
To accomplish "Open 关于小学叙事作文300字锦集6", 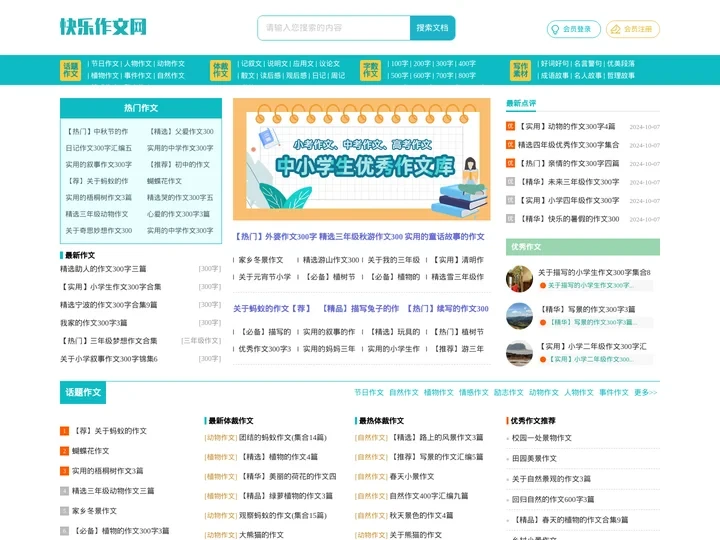I will coord(109,359).
